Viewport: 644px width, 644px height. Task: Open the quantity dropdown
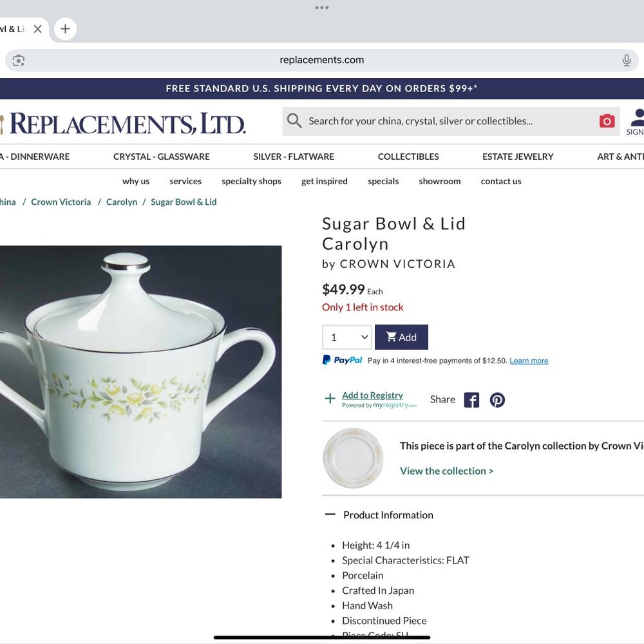click(x=347, y=337)
